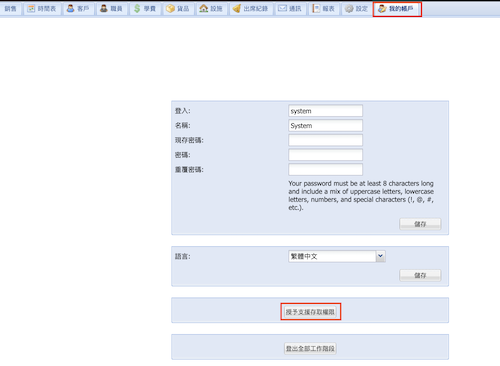Open the 通訊 envelope icon tab

(290, 9)
